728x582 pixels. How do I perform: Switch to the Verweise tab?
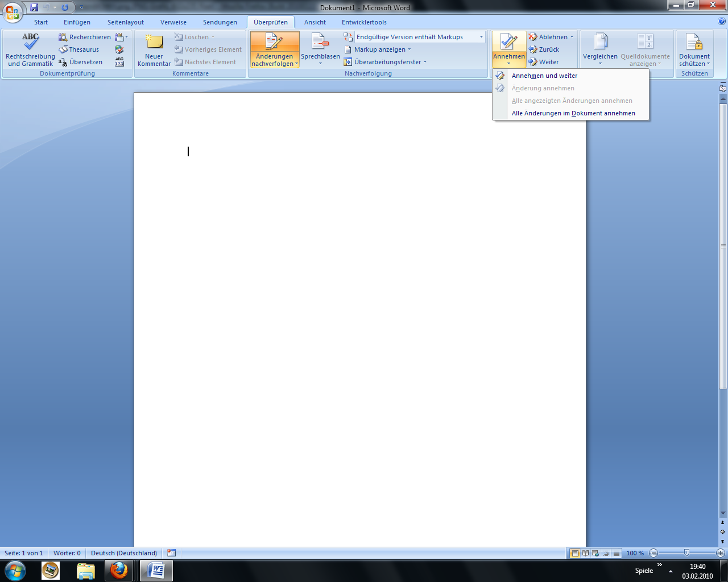[173, 22]
